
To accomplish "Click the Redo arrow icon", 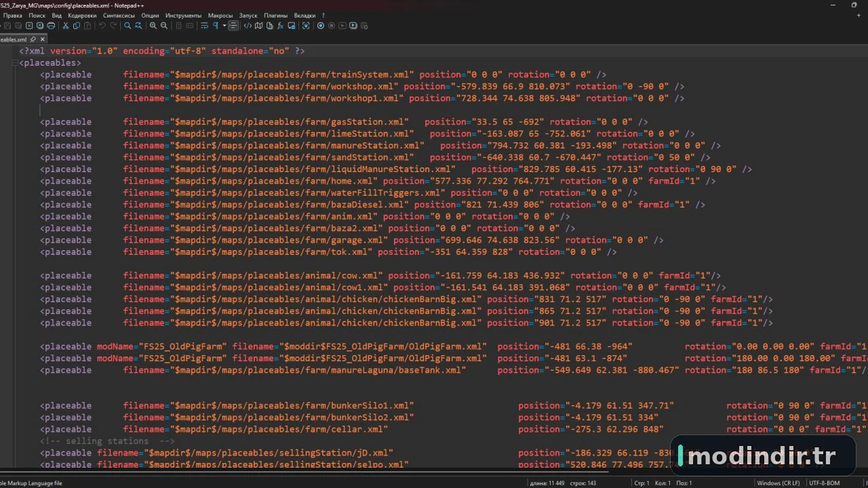I will pos(113,26).
